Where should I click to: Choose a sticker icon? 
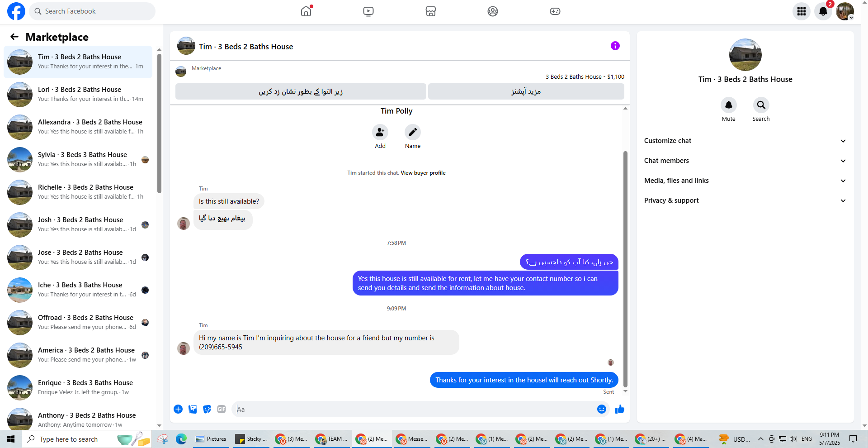coord(207,409)
